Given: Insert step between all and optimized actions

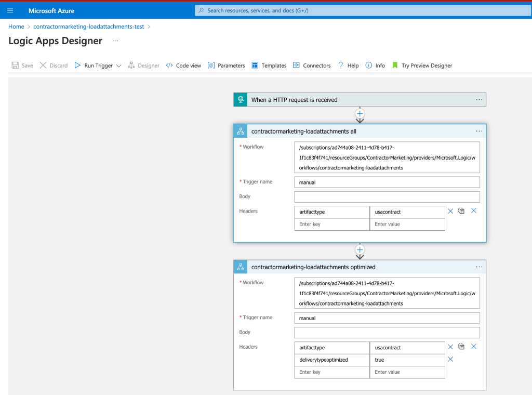Looking at the screenshot, I should (360, 250).
